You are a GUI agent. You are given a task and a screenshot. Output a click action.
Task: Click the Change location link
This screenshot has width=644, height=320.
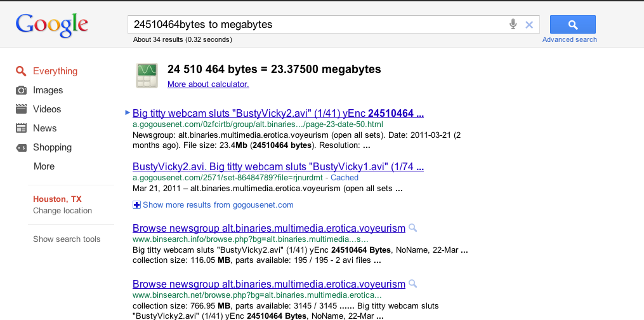(62, 211)
